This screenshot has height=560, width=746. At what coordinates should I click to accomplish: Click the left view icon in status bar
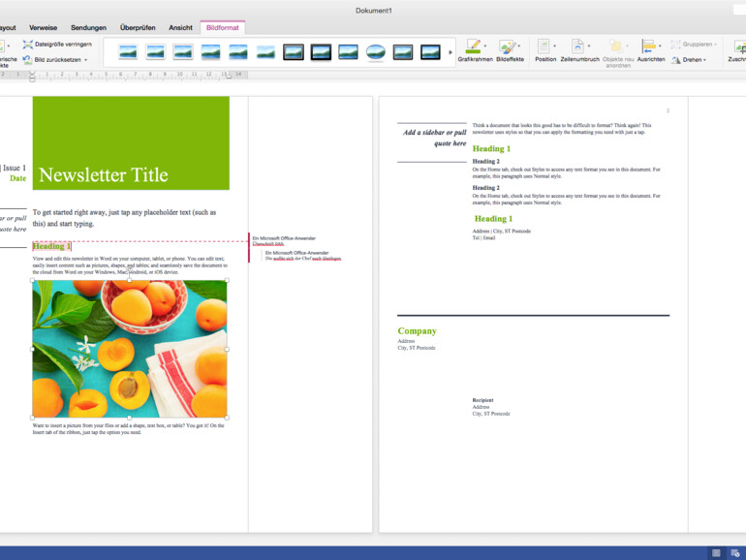point(716,553)
